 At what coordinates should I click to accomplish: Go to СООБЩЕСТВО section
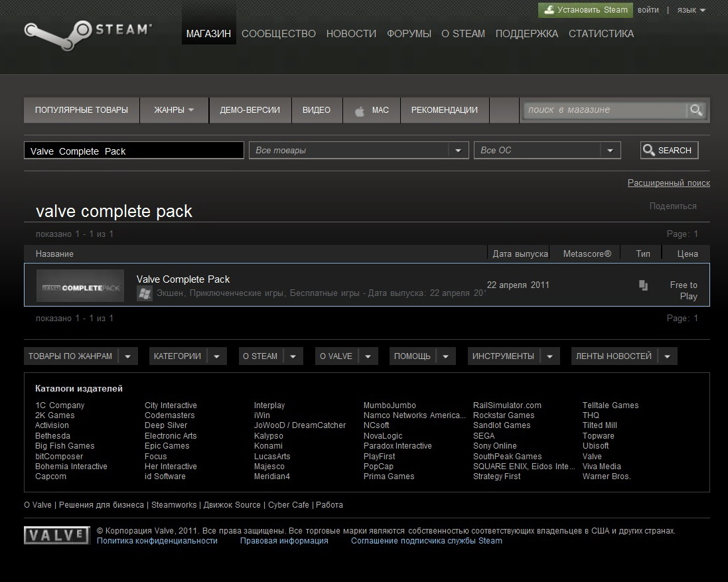pos(279,33)
